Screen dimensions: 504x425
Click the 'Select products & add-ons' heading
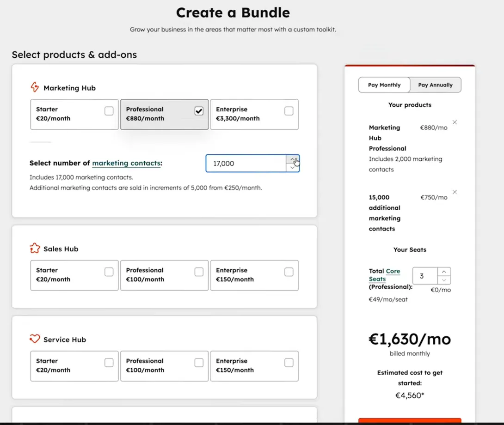pyautogui.click(x=74, y=55)
